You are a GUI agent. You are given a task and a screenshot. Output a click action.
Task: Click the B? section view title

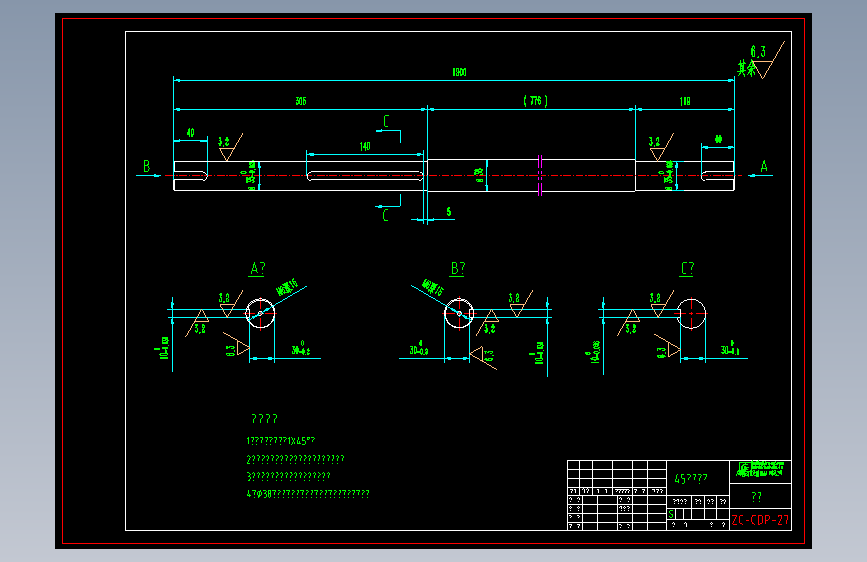pos(458,269)
